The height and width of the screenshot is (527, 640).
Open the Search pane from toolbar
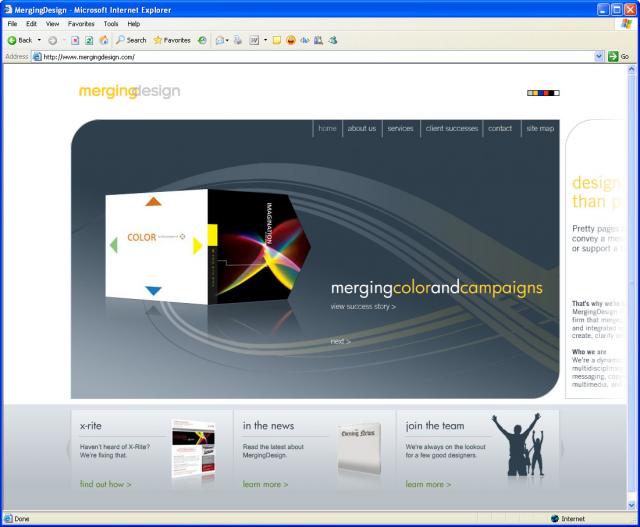point(131,40)
